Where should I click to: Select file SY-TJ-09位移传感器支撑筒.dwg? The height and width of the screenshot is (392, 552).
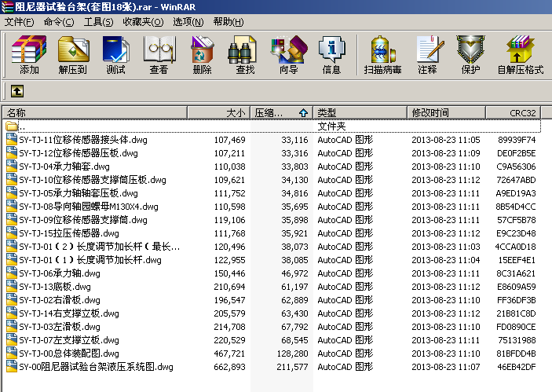coord(83,220)
